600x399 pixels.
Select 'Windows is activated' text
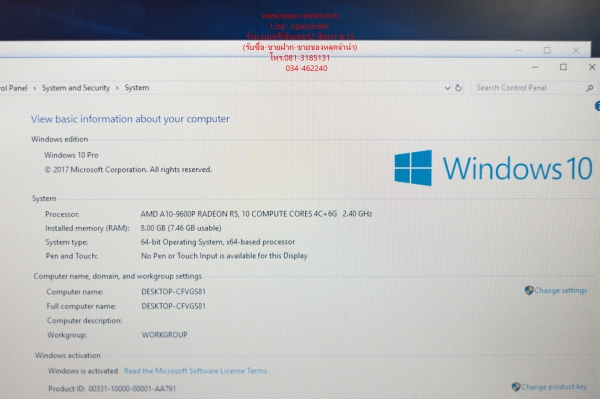click(x=83, y=371)
